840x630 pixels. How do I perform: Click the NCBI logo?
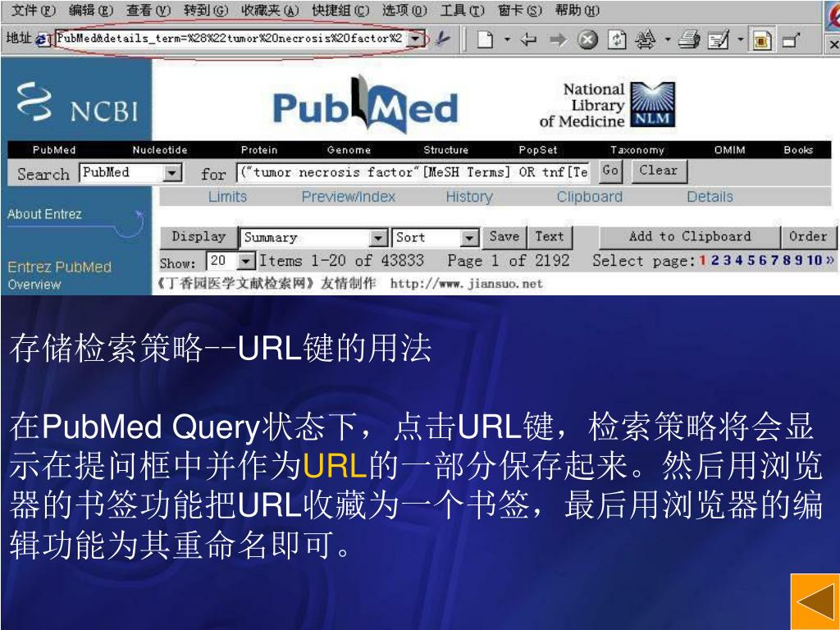click(x=76, y=103)
